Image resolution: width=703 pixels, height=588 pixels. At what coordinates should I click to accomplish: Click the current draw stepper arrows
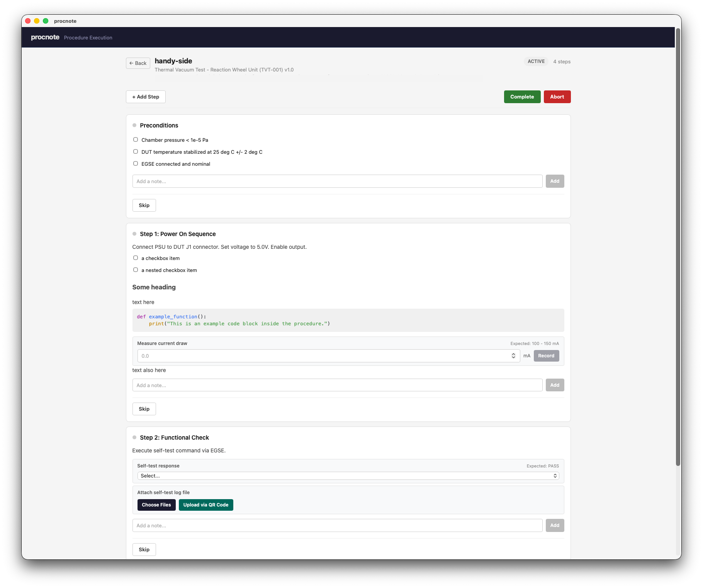pos(513,356)
